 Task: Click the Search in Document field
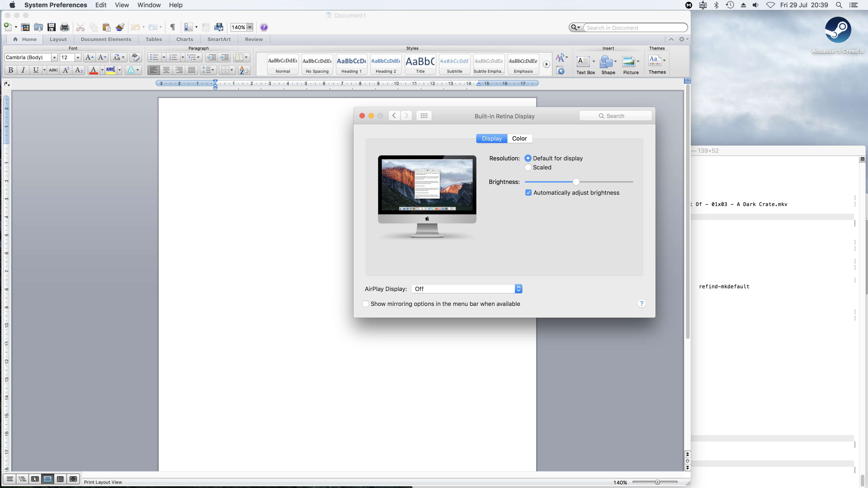tap(635, 28)
